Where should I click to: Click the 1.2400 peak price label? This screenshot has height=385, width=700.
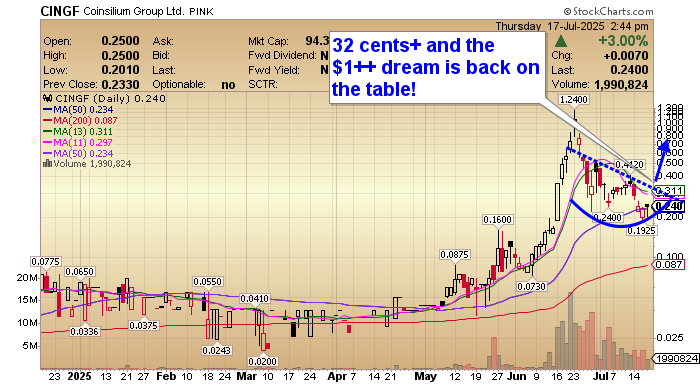click(574, 100)
